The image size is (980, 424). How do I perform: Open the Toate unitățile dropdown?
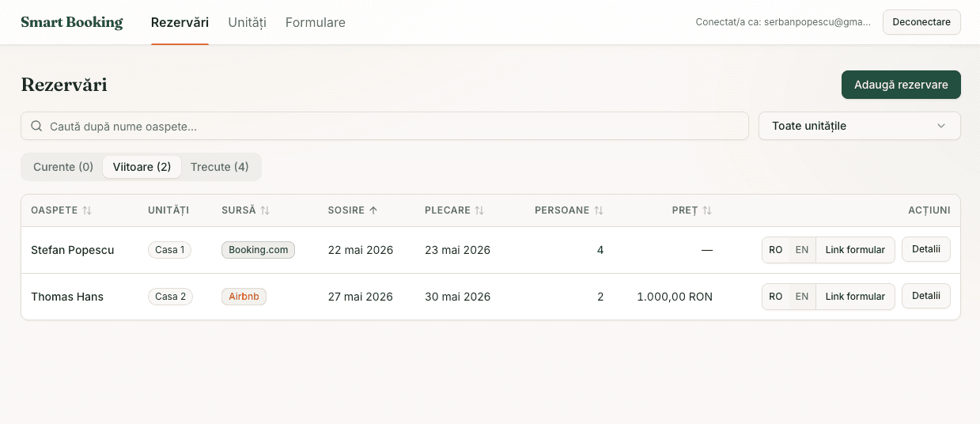(860, 126)
